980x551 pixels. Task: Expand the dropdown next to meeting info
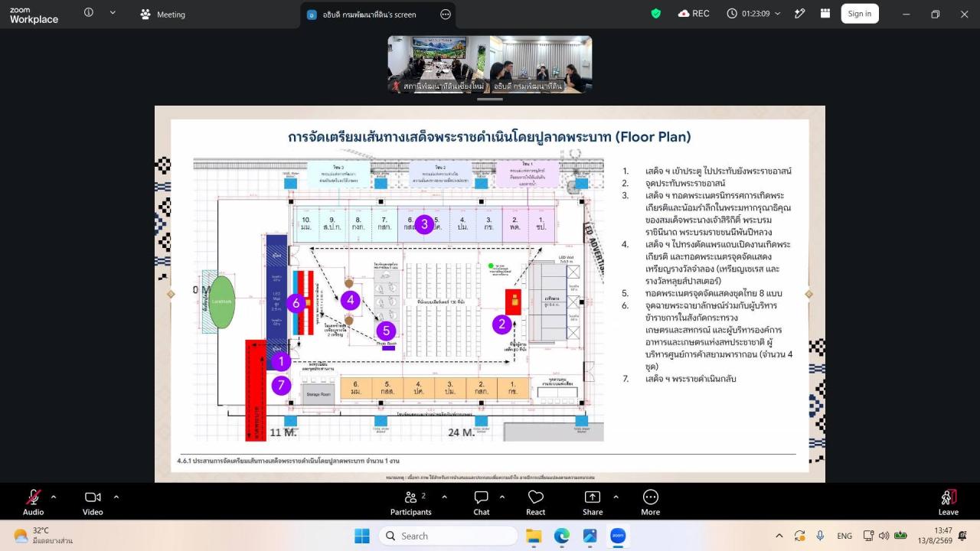coord(113,13)
